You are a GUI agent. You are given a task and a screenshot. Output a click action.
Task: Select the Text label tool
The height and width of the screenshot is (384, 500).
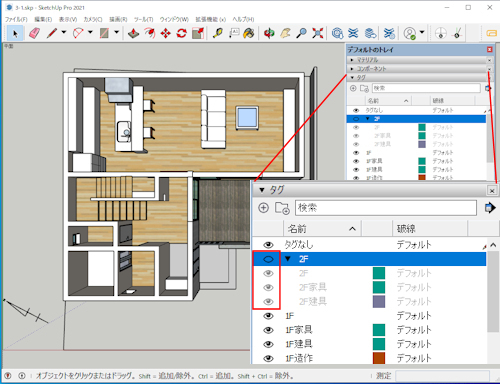(234, 33)
